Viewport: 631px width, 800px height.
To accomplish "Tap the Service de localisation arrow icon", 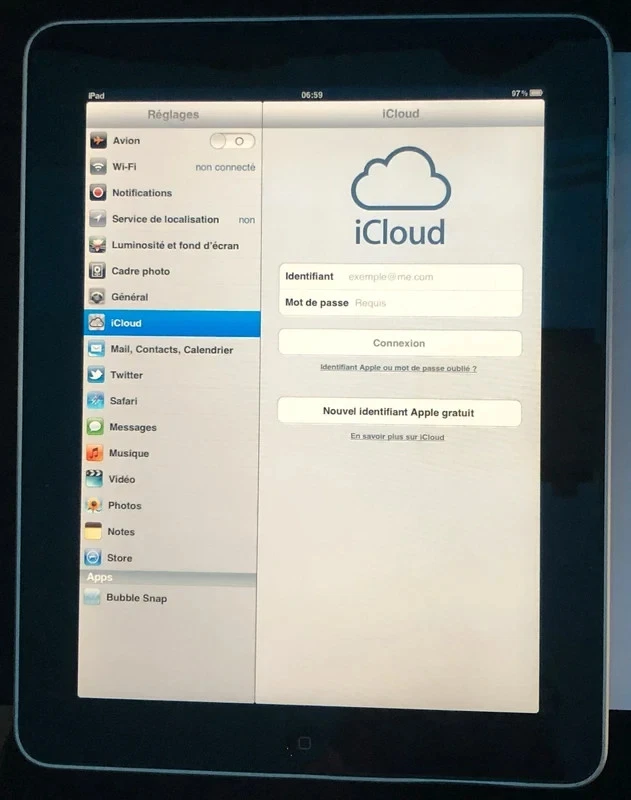I will pos(97,218).
